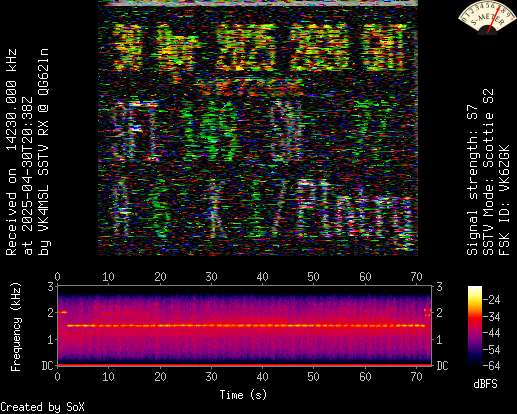Click the 'Created by SoX' text

42,407
